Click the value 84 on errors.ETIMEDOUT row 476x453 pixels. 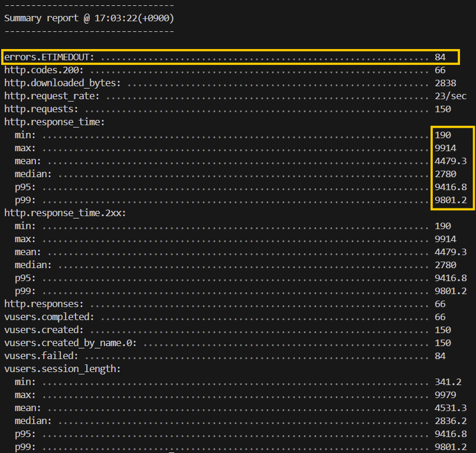(440, 57)
